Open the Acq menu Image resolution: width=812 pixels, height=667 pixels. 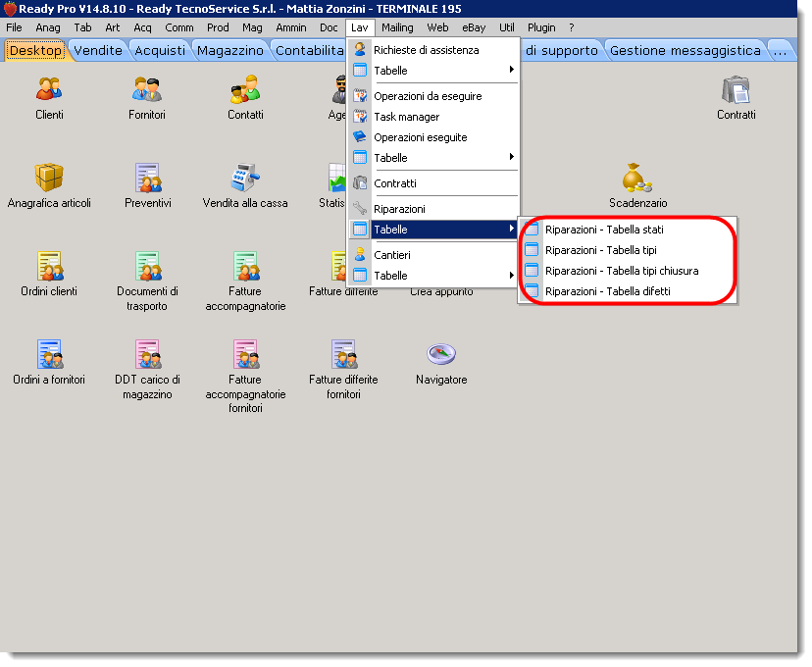[142, 27]
